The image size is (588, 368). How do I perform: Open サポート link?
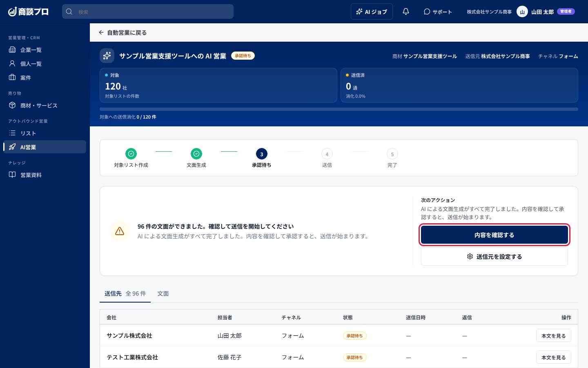click(438, 11)
